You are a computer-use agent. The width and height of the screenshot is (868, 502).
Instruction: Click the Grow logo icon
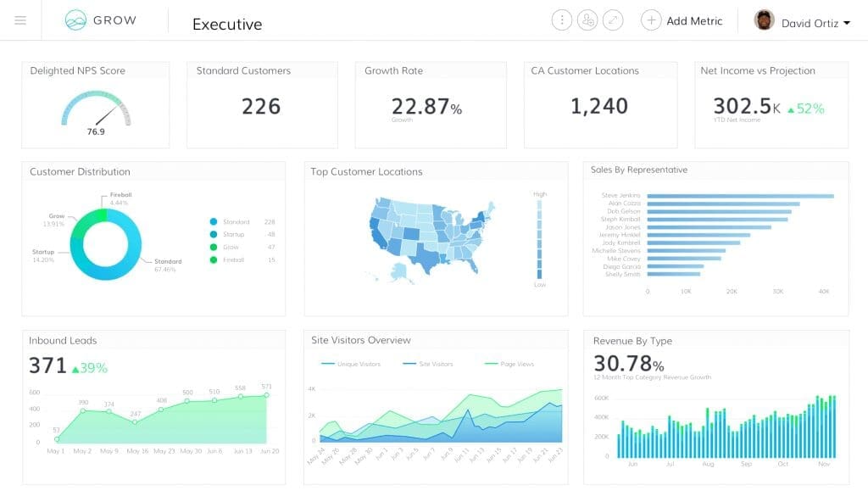pos(76,20)
